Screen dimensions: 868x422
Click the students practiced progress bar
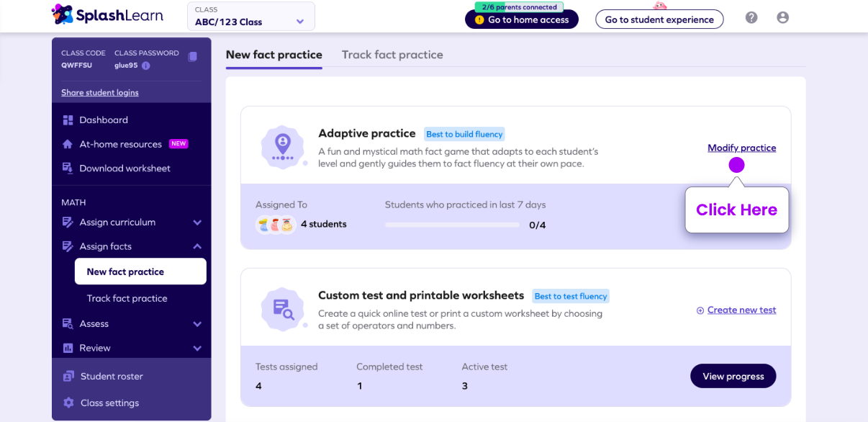(x=452, y=225)
